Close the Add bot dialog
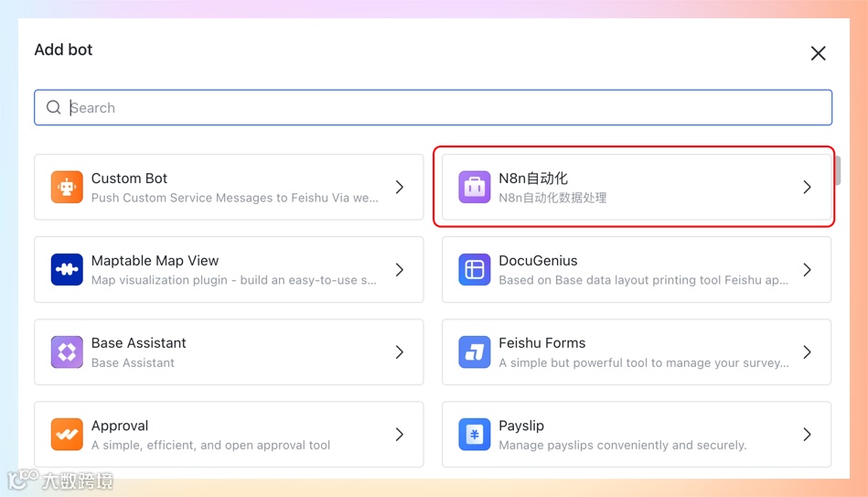Viewport: 868px width, 497px height. (x=818, y=53)
